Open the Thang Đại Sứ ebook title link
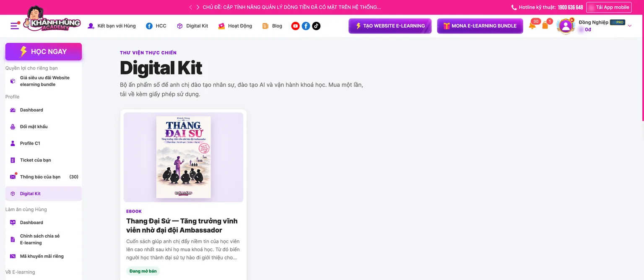The width and height of the screenshot is (644, 280). (x=182, y=226)
